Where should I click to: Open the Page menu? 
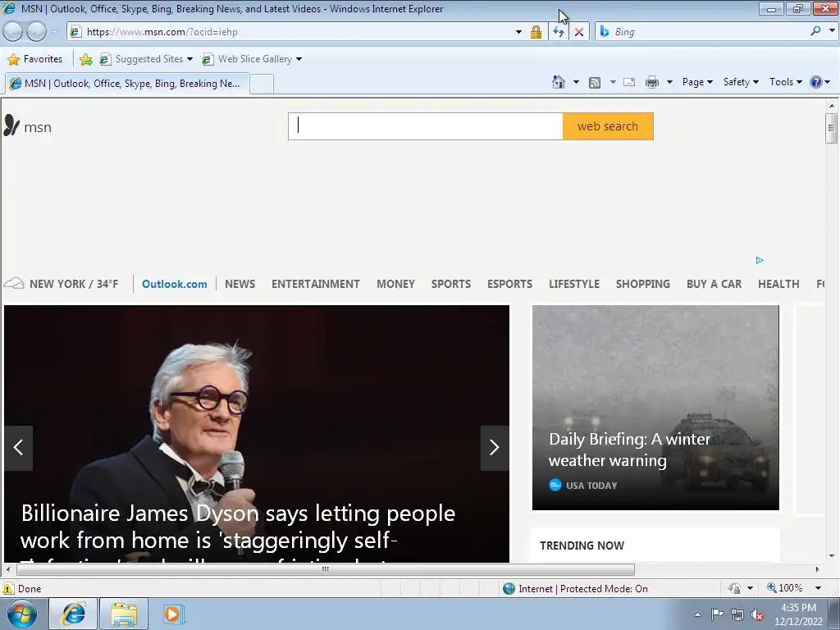pyautogui.click(x=697, y=82)
